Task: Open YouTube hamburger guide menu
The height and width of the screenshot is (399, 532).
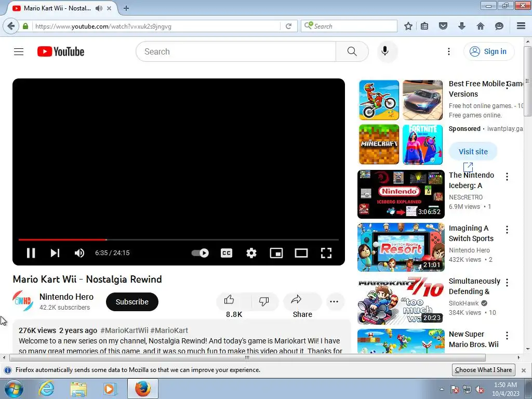Action: point(19,51)
